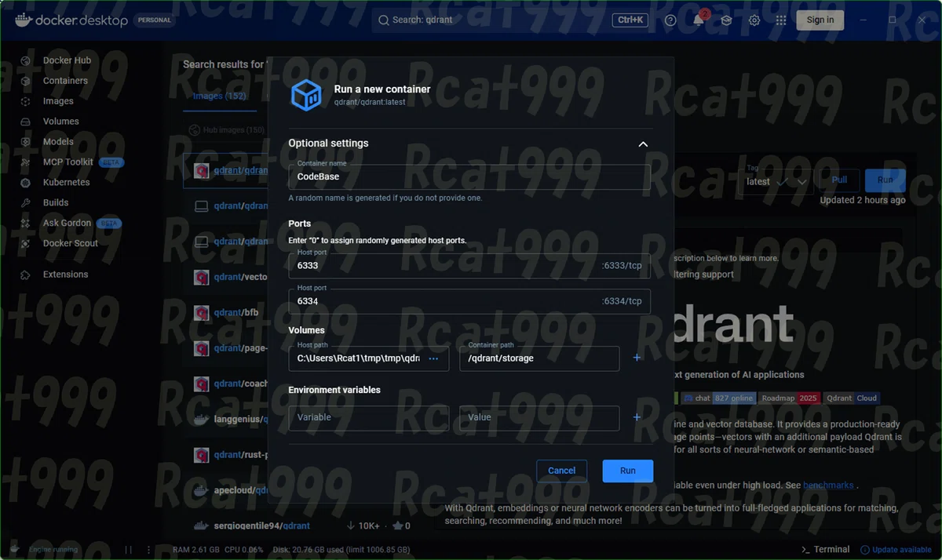This screenshot has height=560, width=942.
Task: Click the Extensions puzzle icon
Action: click(x=26, y=275)
